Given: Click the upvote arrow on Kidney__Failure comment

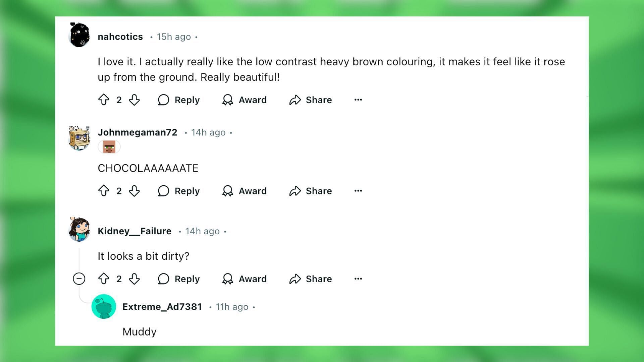Looking at the screenshot, I should click(104, 279).
